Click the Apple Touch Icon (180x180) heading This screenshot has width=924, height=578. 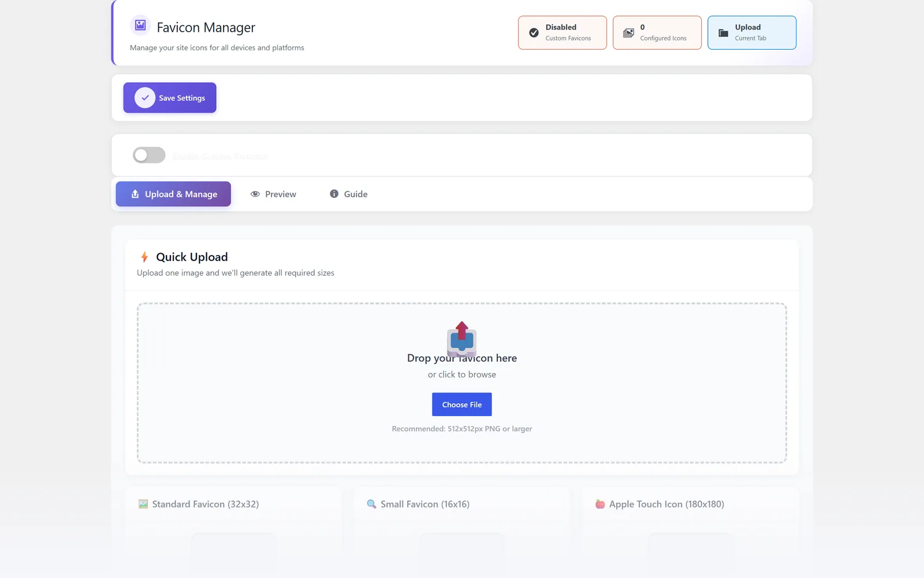tap(666, 504)
